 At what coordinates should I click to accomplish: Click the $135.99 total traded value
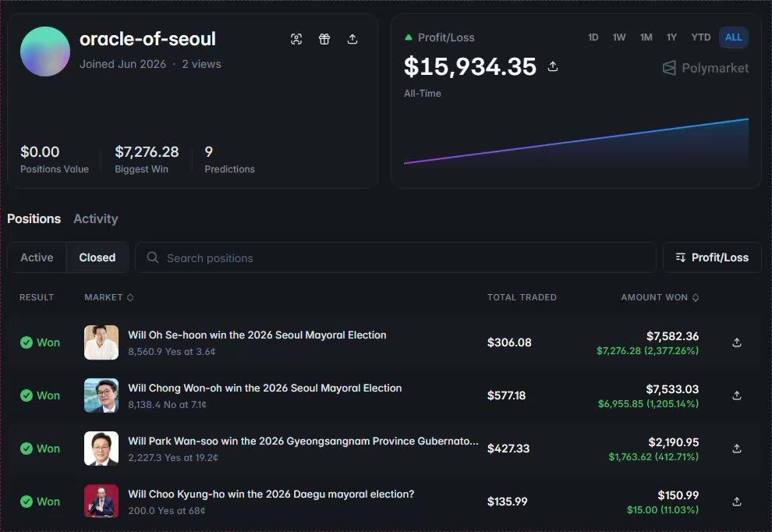507,502
